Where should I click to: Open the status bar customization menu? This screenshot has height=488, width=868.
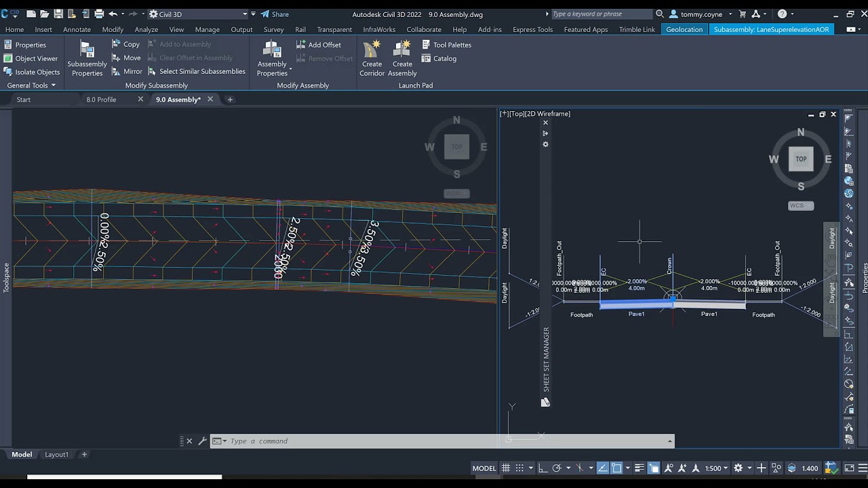862,468
